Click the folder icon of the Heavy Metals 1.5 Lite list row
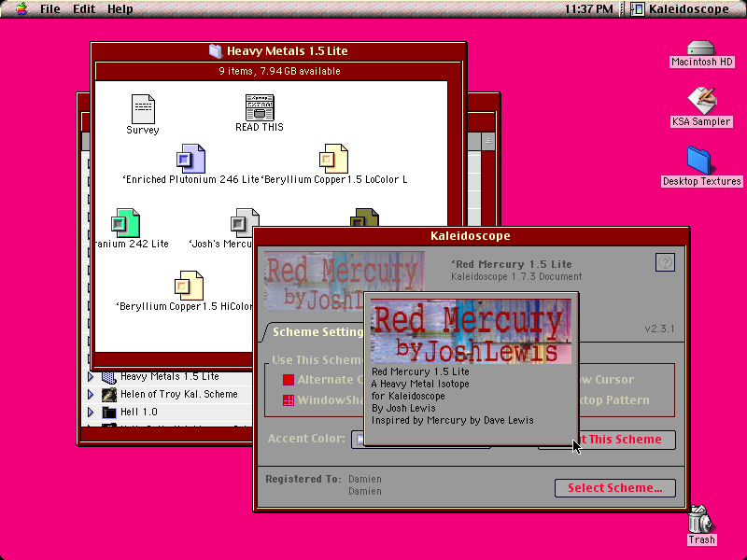Viewport: 747px width, 560px height. pos(109,377)
